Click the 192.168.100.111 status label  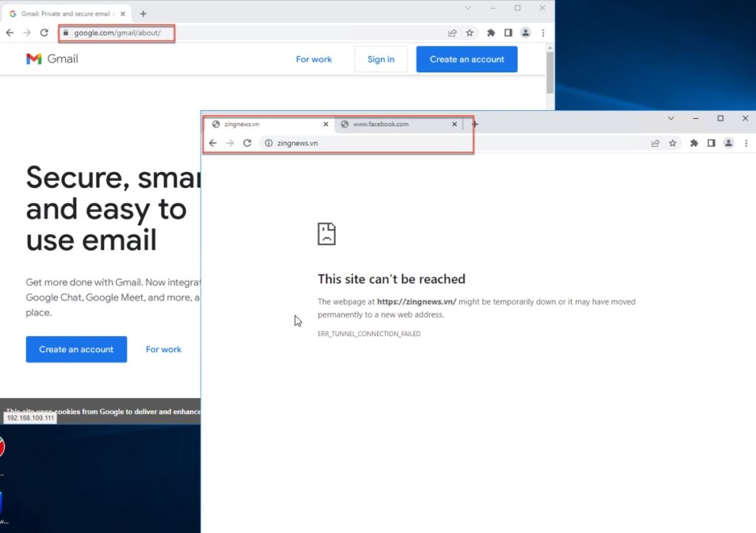coord(30,418)
